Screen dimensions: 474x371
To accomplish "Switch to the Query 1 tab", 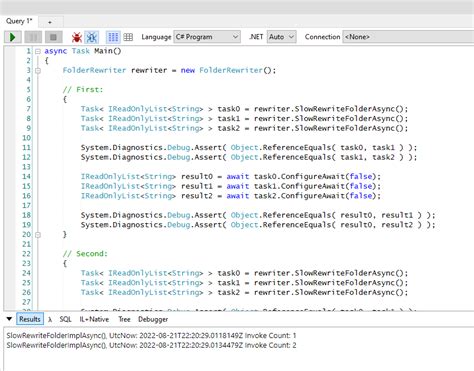I will click(x=19, y=21).
